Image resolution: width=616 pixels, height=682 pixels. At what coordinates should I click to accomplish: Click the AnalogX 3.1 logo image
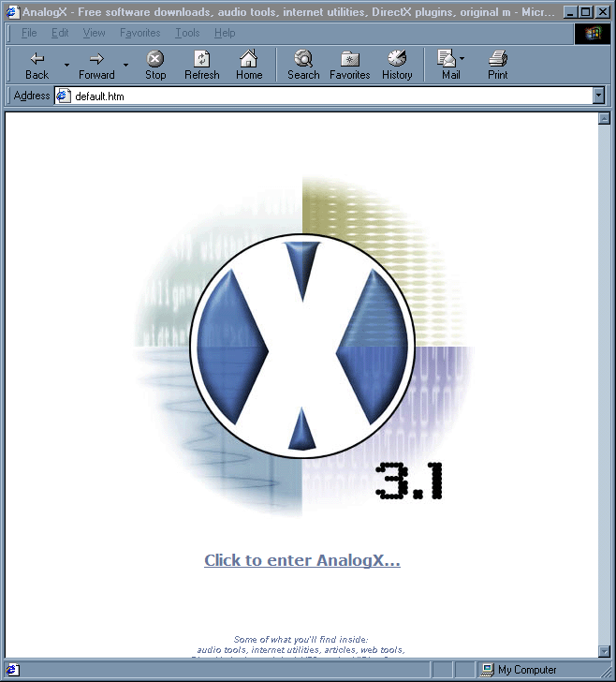(302, 348)
